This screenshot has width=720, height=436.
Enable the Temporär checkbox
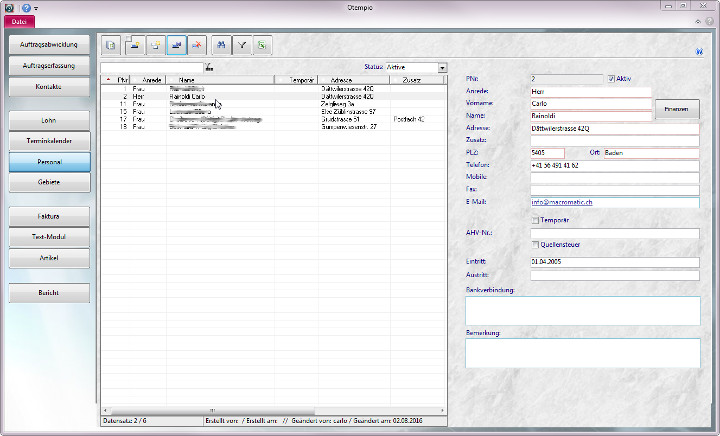(x=536, y=220)
